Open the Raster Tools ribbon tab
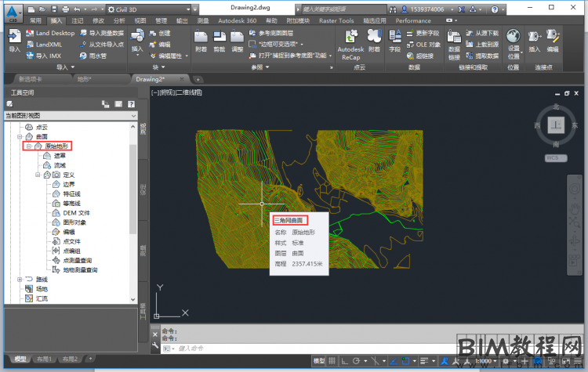The width and height of the screenshot is (588, 372). (336, 20)
